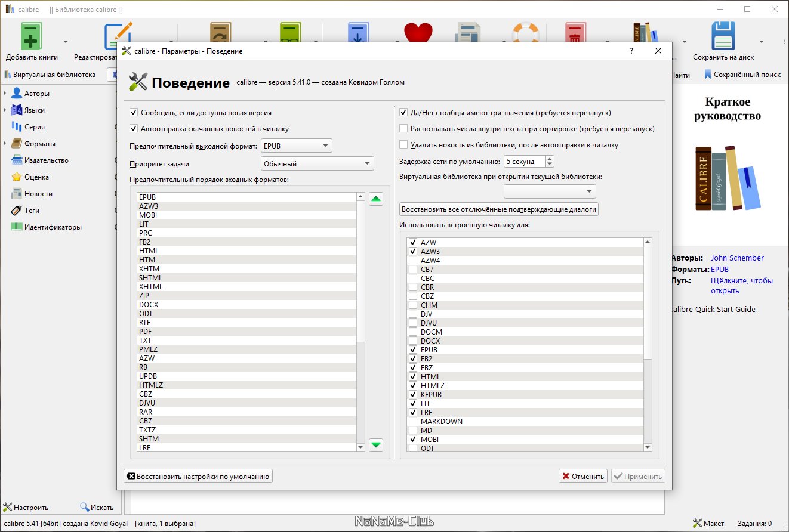Open the job priority Обычный dropdown
The height and width of the screenshot is (532, 789).
[x=317, y=163]
